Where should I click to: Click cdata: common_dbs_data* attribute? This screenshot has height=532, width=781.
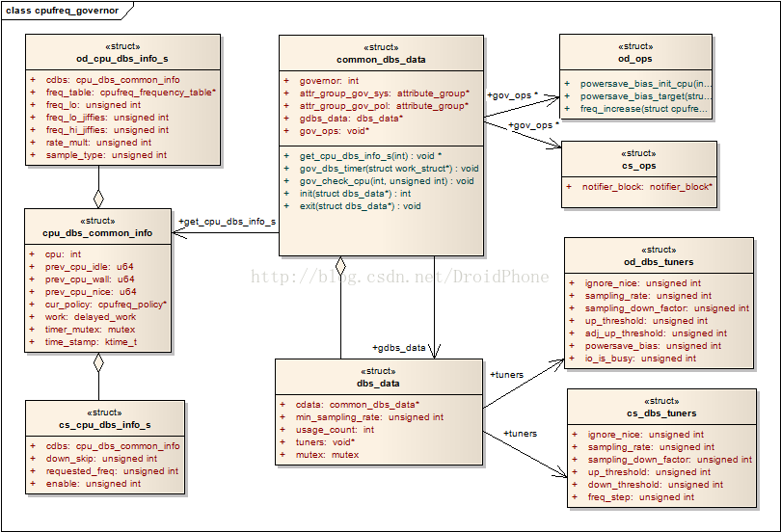(357, 405)
